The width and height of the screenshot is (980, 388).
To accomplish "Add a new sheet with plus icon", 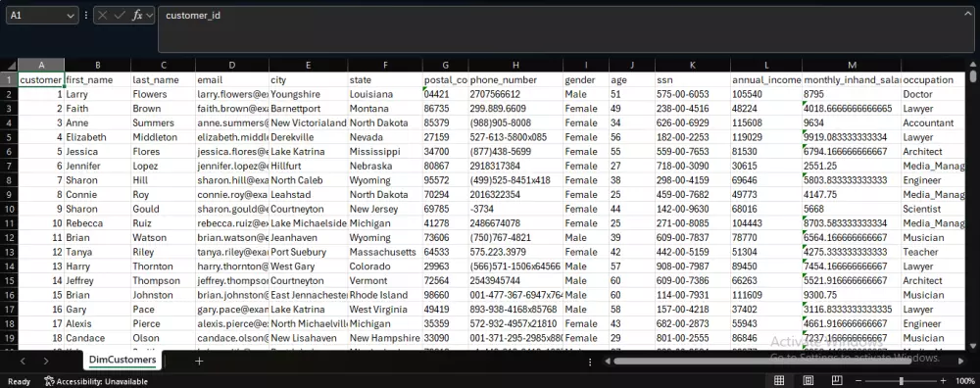I will (199, 361).
